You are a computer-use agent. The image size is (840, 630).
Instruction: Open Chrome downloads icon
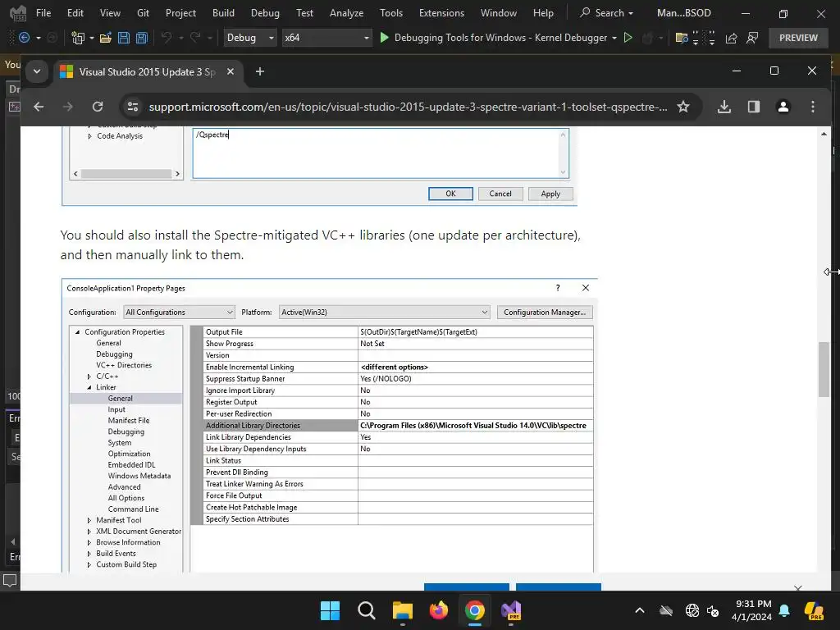tap(724, 107)
